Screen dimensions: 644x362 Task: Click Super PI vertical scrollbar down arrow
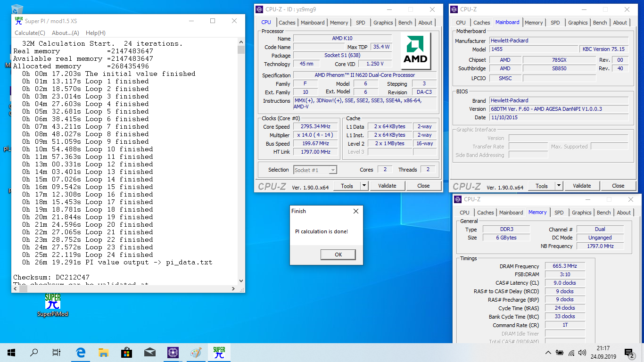pyautogui.click(x=241, y=281)
